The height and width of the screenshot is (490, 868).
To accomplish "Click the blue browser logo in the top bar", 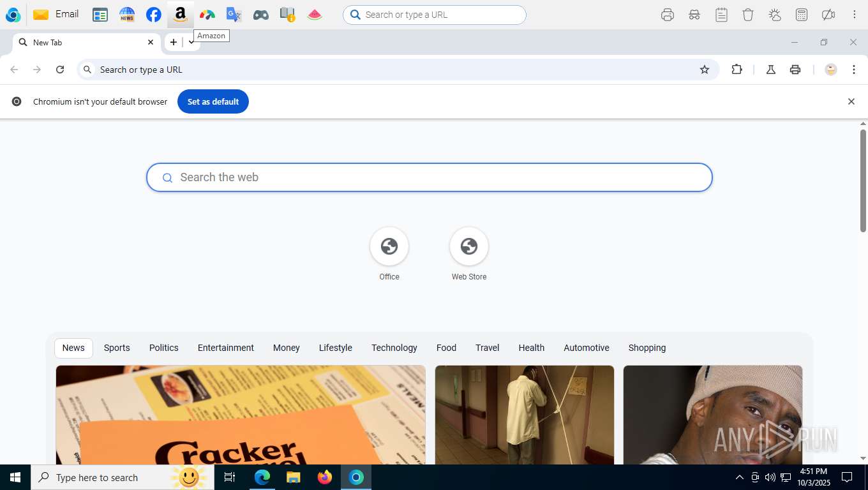I will point(13,15).
